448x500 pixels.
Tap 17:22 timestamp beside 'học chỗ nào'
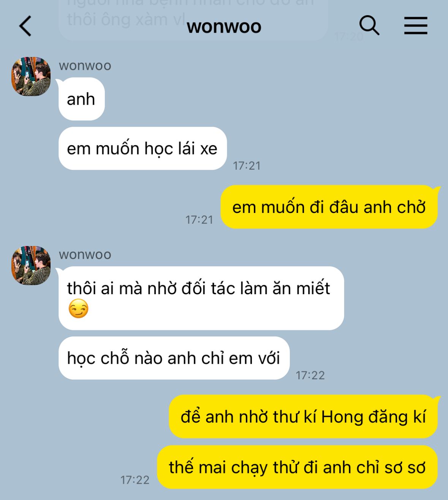(x=310, y=375)
